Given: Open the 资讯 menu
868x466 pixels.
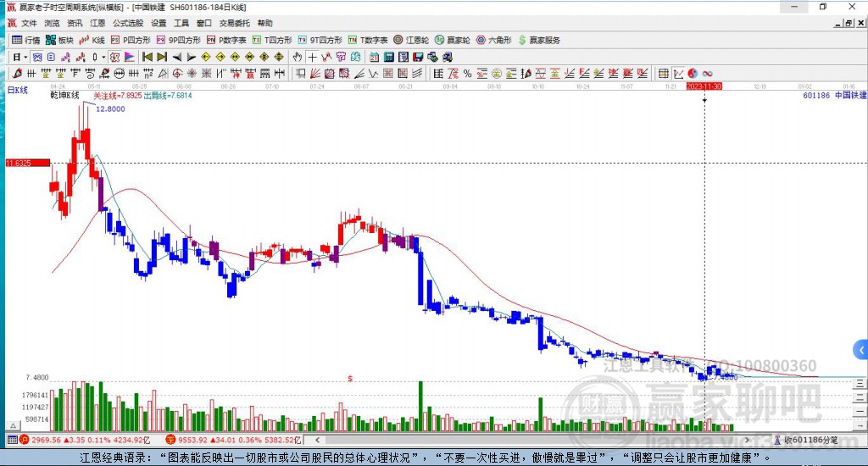Looking at the screenshot, I should [75, 23].
